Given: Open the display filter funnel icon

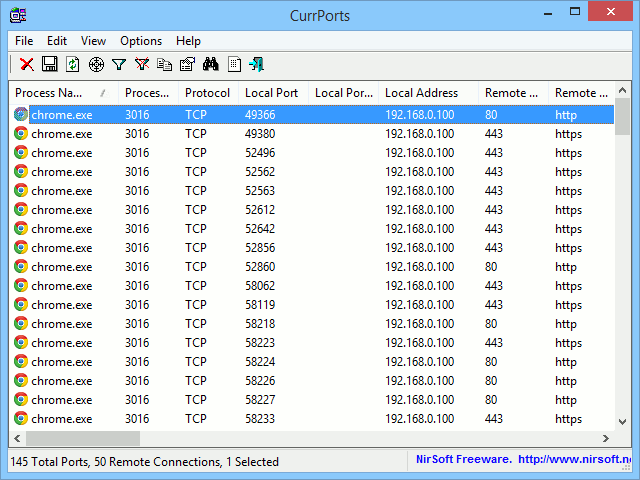Looking at the screenshot, I should tap(119, 64).
